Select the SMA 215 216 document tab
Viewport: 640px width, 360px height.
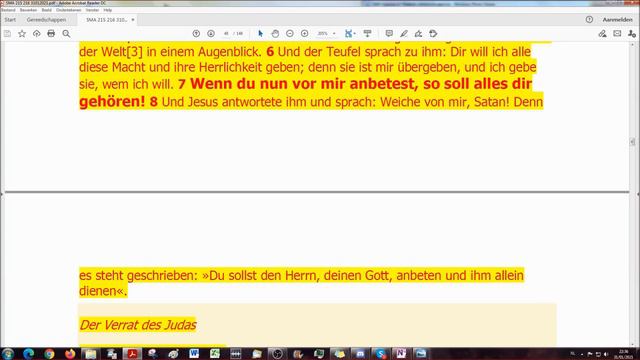(x=107, y=20)
